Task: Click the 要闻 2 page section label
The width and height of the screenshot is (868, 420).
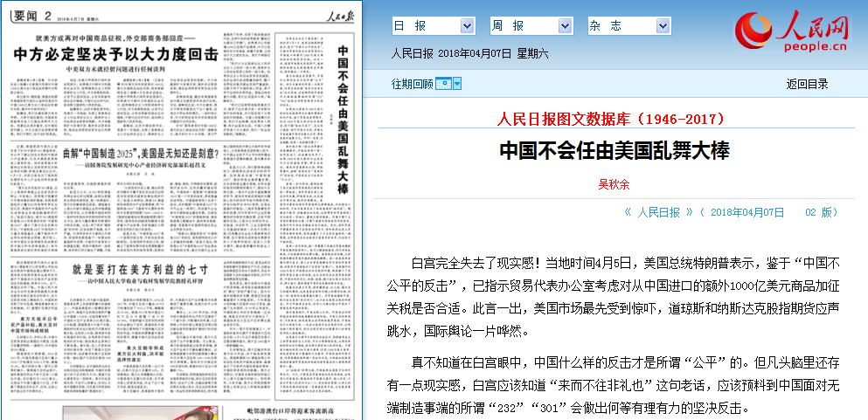Action: [x=30, y=11]
